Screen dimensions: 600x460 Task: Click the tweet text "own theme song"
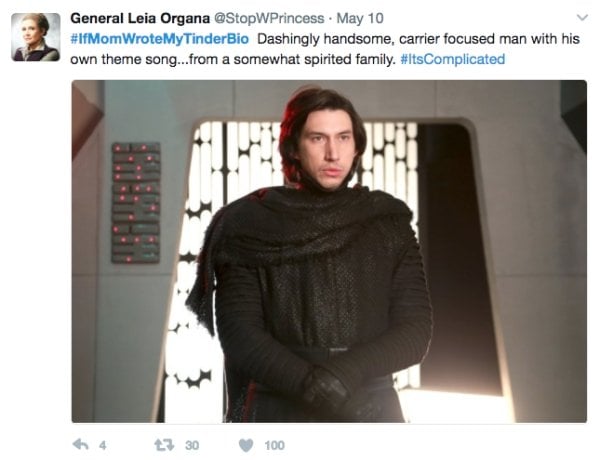tap(121, 59)
